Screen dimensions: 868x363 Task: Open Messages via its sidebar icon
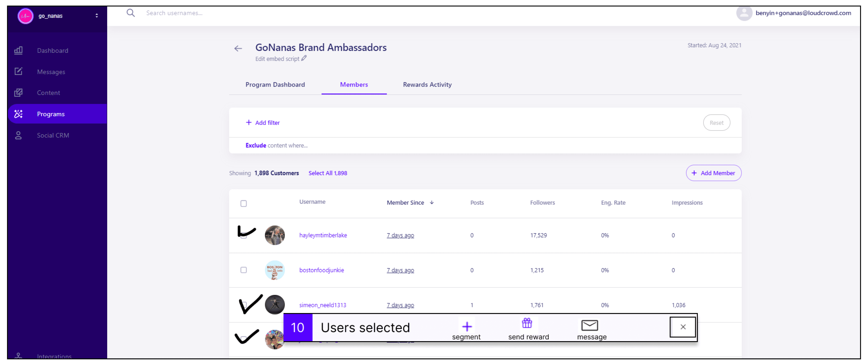(18, 72)
